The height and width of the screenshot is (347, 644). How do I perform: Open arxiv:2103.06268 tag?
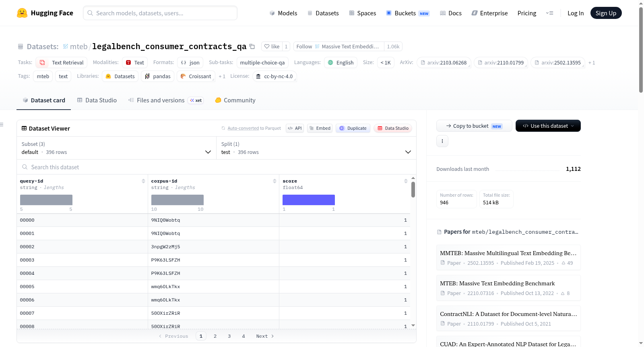444,62
